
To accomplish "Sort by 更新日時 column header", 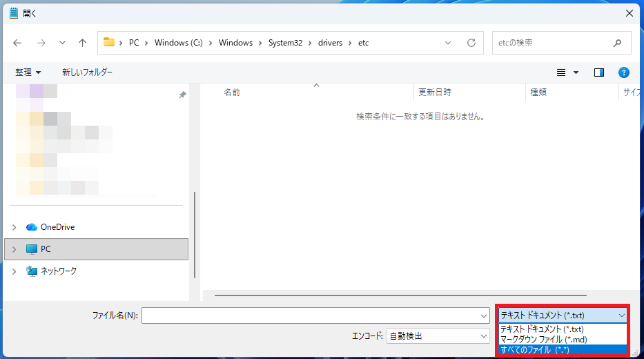I will (x=435, y=92).
